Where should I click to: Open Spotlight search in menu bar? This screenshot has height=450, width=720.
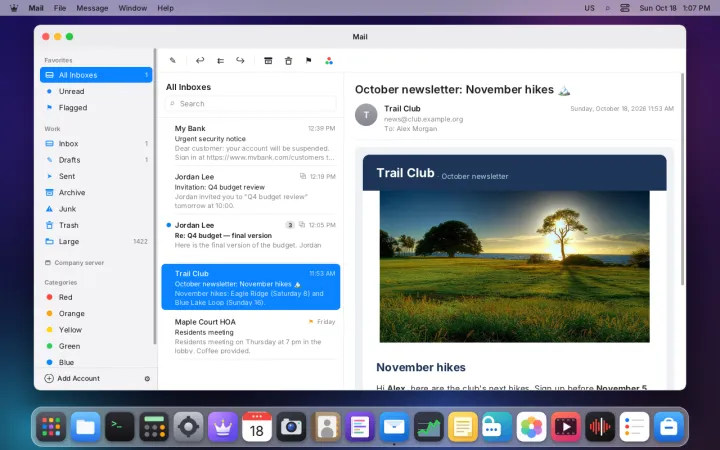[608, 8]
